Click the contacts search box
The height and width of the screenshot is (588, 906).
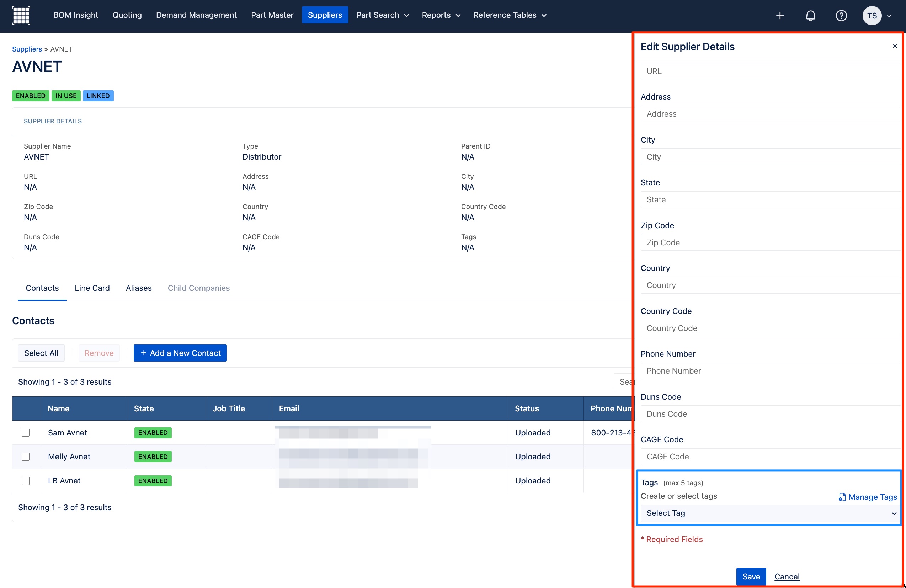[623, 382]
